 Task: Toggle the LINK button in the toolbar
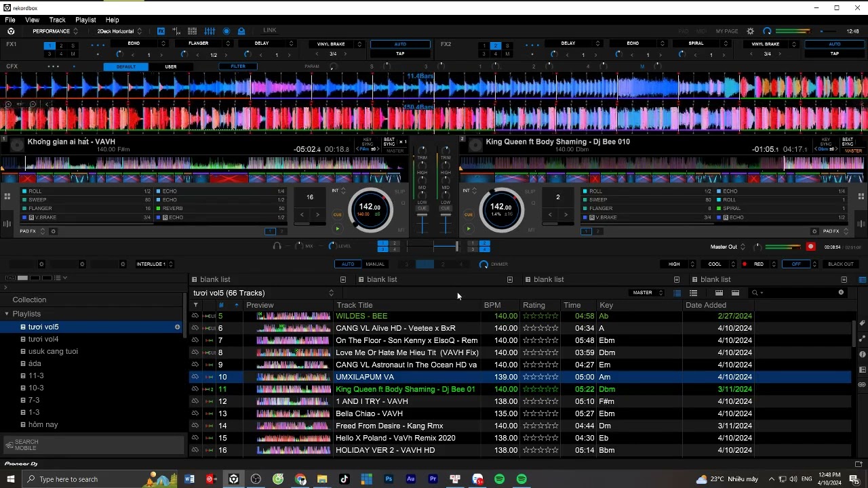pyautogui.click(x=270, y=30)
